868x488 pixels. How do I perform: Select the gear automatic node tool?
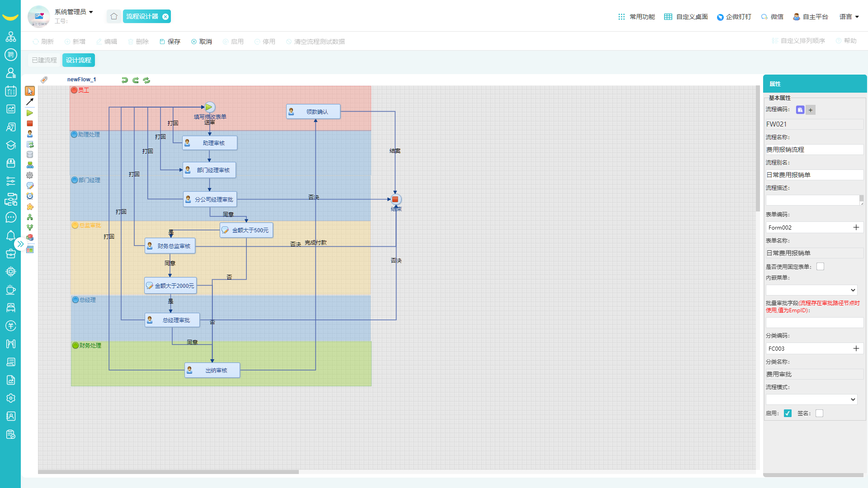pos(30,175)
